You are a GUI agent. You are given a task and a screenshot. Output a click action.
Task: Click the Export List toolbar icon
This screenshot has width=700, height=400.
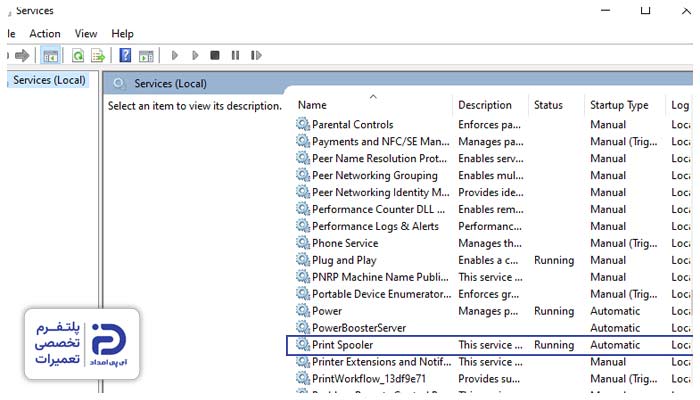click(x=98, y=56)
